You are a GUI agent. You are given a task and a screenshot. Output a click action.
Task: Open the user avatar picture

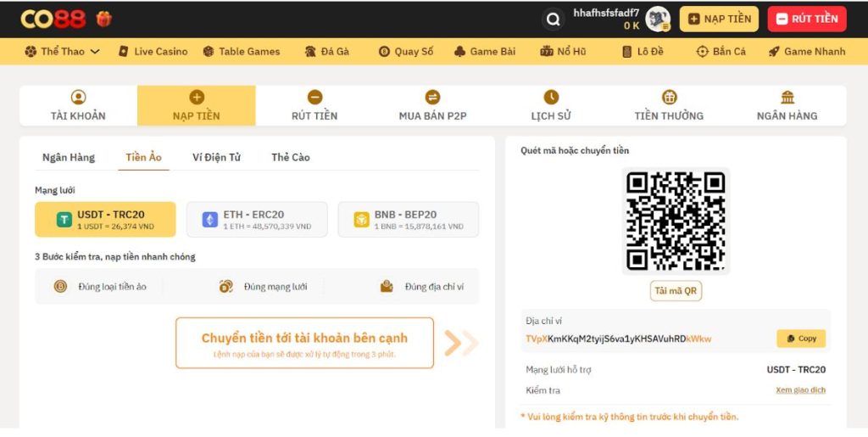(x=658, y=20)
